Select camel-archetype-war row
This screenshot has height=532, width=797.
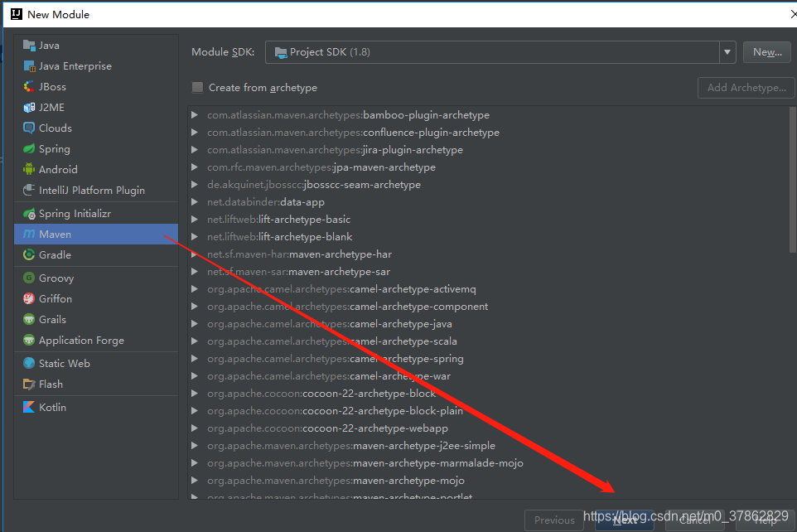(x=488, y=376)
